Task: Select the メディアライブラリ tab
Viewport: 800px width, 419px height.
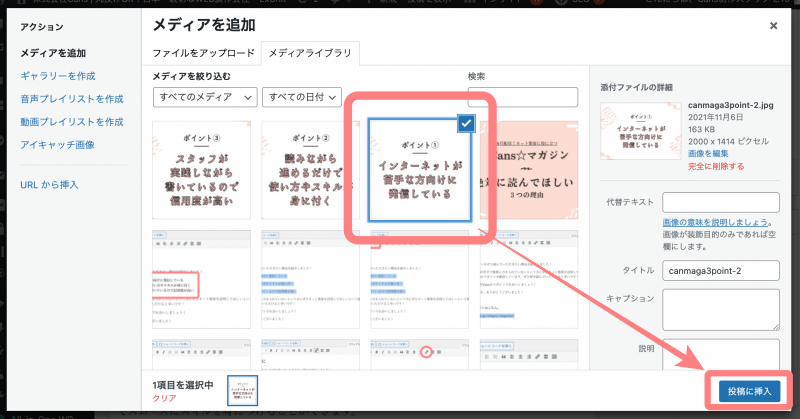Action: [309, 52]
